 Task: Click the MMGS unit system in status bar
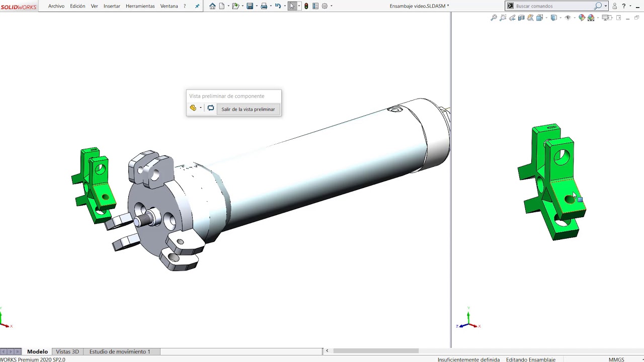[x=616, y=359]
